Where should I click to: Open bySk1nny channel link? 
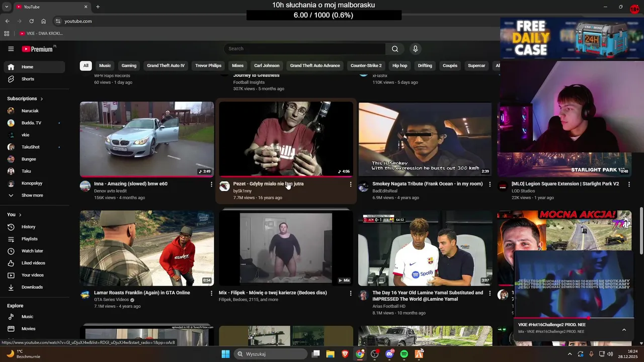pos(243,191)
